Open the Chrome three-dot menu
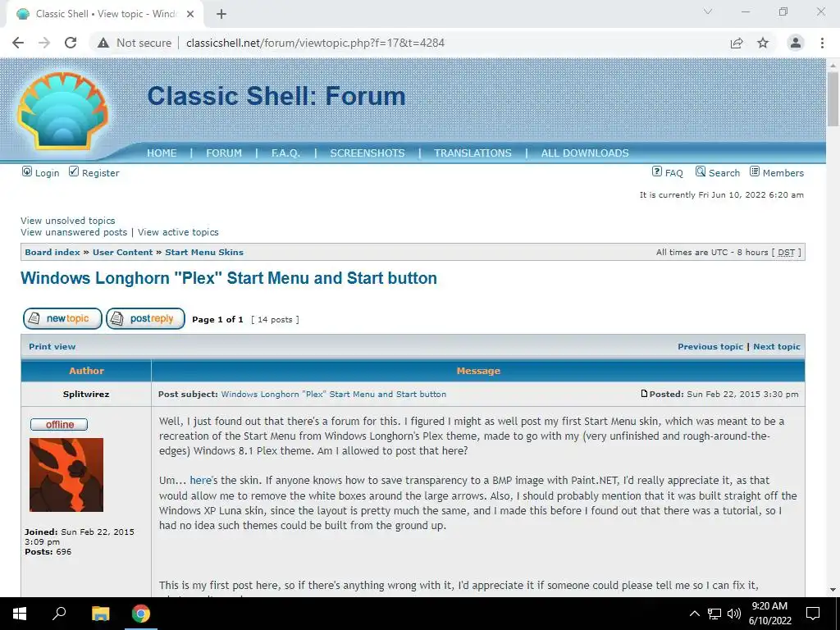840x630 pixels. (x=822, y=43)
